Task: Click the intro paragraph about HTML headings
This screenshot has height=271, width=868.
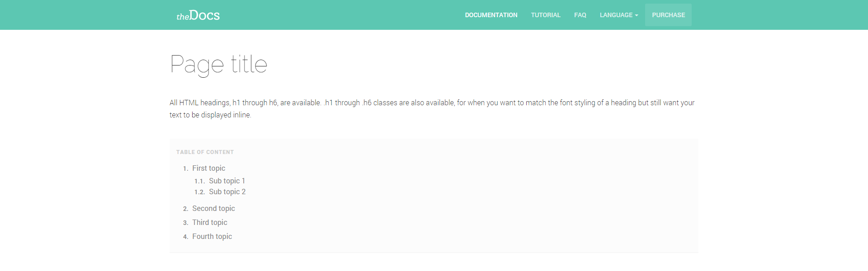Action: (x=432, y=108)
